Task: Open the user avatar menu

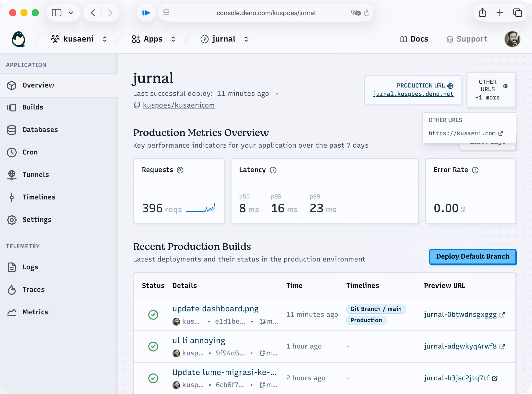Action: tap(512, 39)
